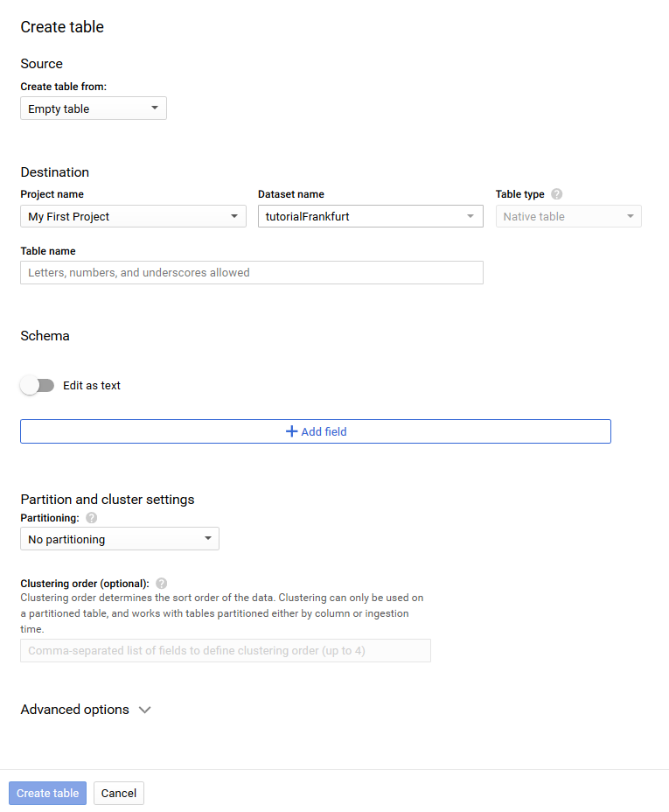Expand the Advanced options section
Image resolution: width=669 pixels, height=812 pixels.
click(x=86, y=710)
